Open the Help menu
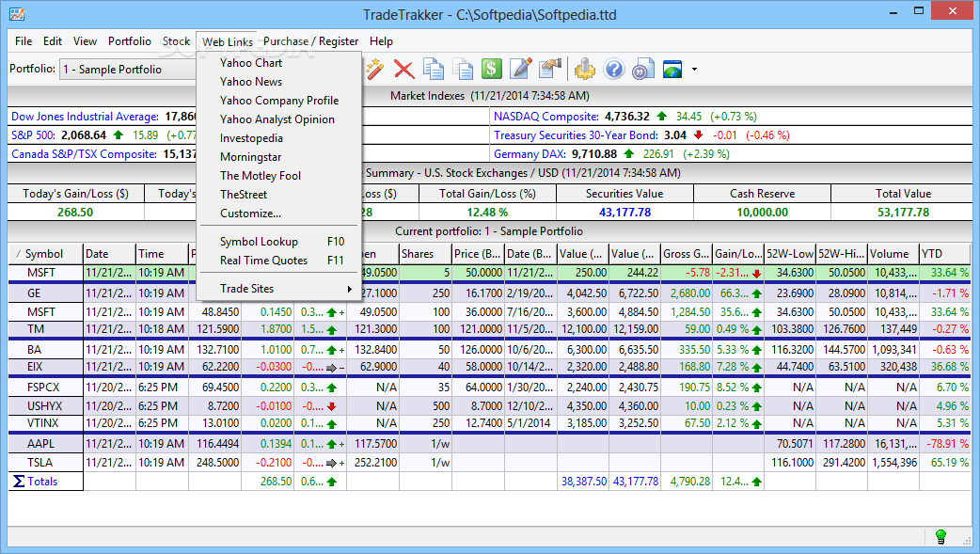Viewport: 980px width, 554px height. [x=381, y=41]
